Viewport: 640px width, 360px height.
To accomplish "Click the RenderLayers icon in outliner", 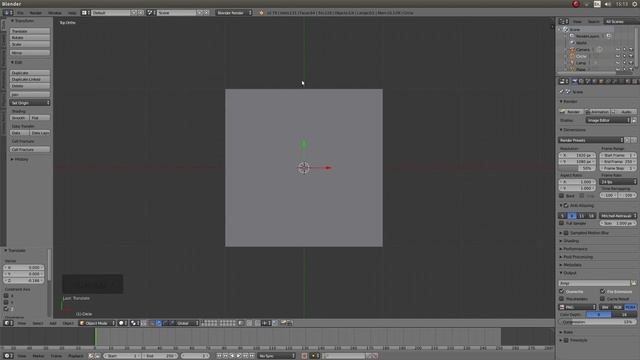I will click(x=572, y=36).
